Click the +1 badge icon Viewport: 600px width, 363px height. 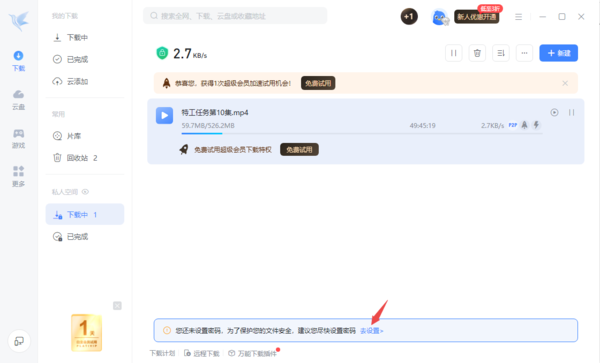tap(409, 16)
